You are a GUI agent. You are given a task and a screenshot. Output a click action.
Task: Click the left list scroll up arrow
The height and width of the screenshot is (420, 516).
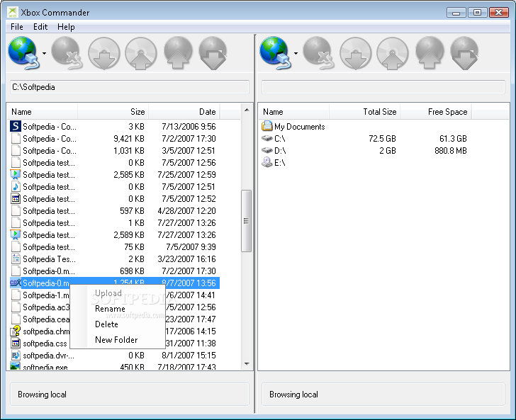point(247,110)
